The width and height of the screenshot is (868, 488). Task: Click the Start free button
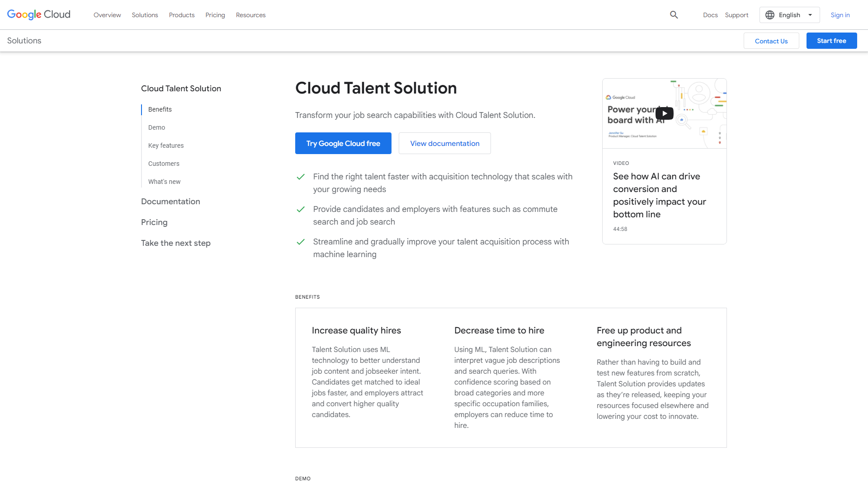pyautogui.click(x=832, y=41)
